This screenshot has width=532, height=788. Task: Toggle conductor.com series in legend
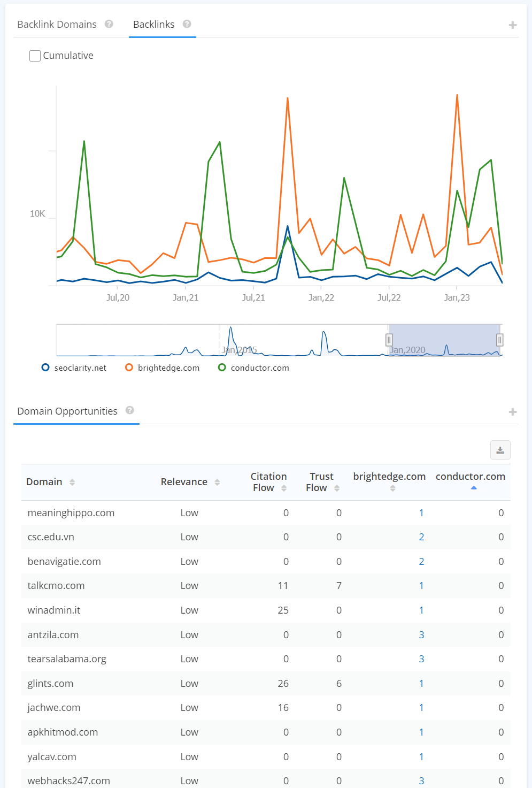(x=253, y=368)
